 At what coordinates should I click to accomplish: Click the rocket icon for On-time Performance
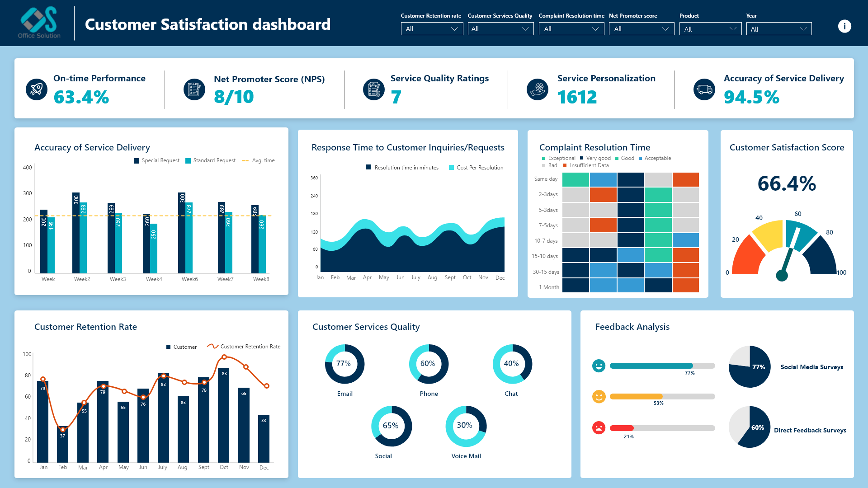coord(37,89)
